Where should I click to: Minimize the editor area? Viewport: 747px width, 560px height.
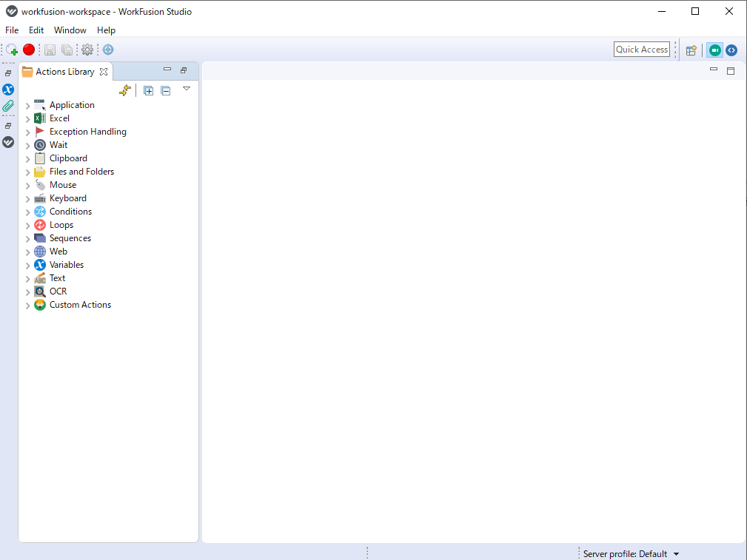coord(714,70)
